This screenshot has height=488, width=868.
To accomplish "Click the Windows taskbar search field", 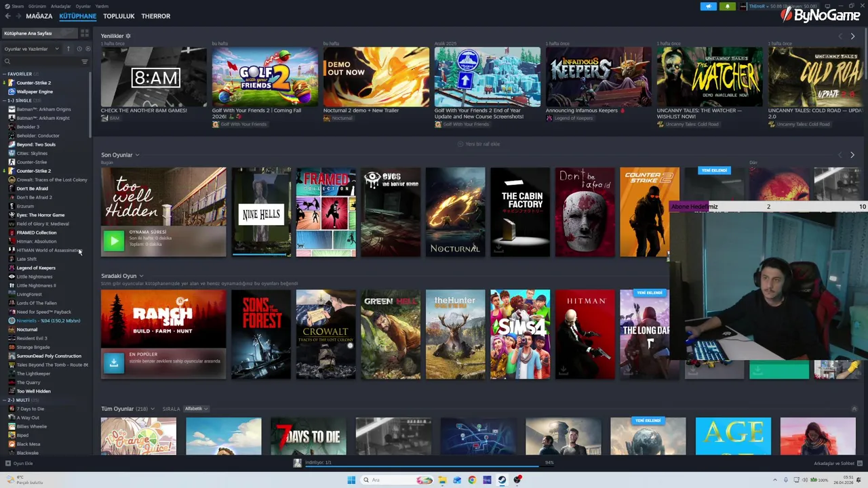I will tap(397, 480).
